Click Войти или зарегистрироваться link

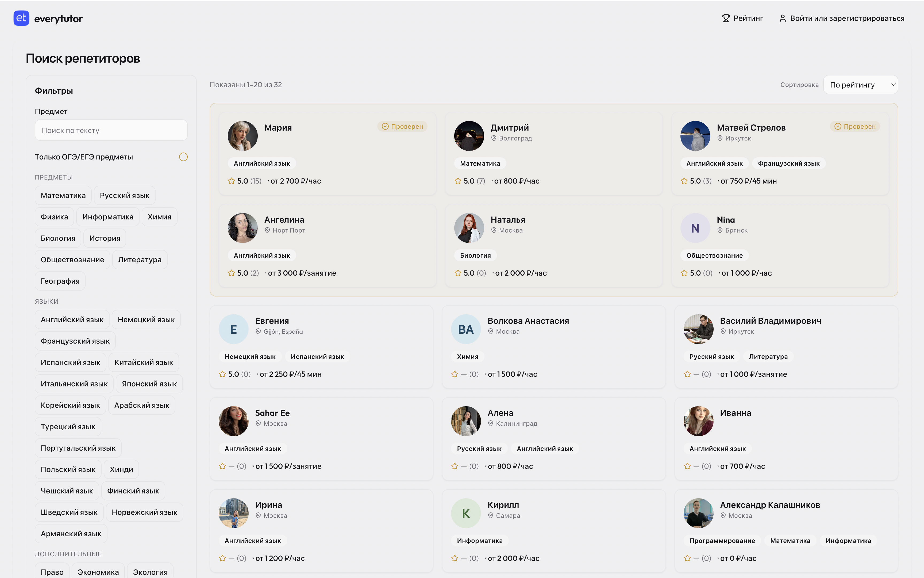pyautogui.click(x=842, y=18)
